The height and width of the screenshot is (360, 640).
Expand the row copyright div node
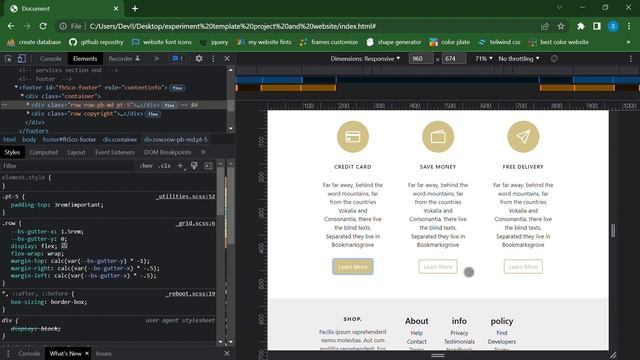(28, 113)
